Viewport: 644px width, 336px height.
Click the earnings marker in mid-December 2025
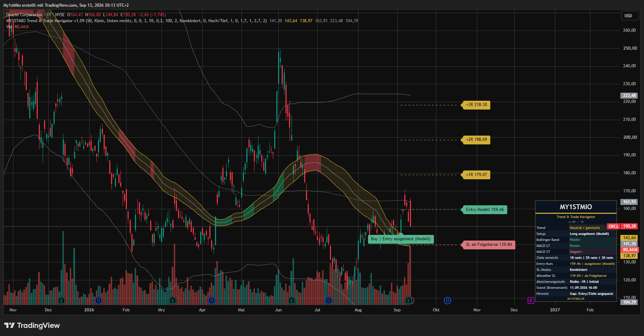[61, 300]
